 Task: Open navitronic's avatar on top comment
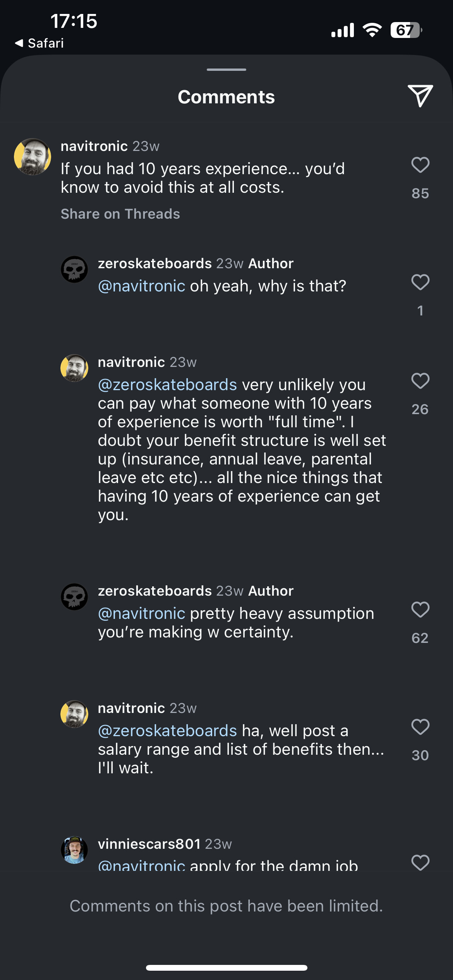pos(33,157)
